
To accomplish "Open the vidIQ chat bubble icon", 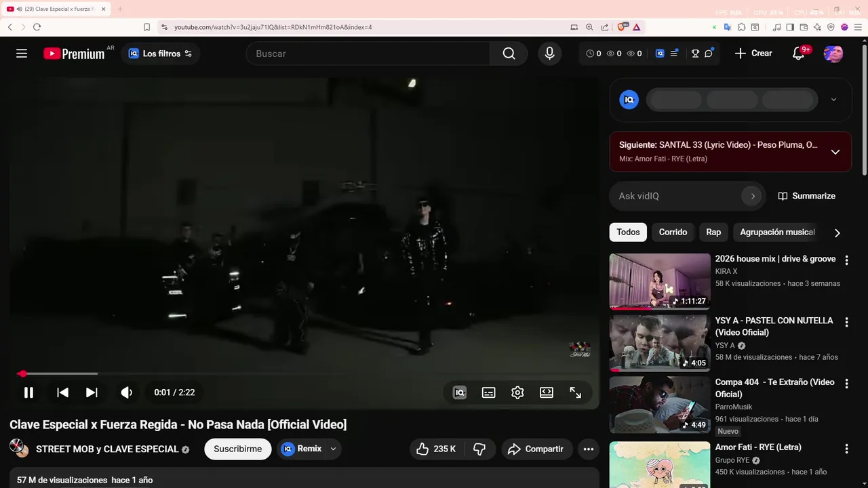I will click(x=709, y=54).
